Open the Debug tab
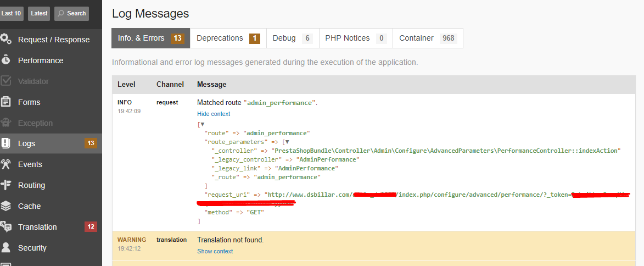 [292, 38]
